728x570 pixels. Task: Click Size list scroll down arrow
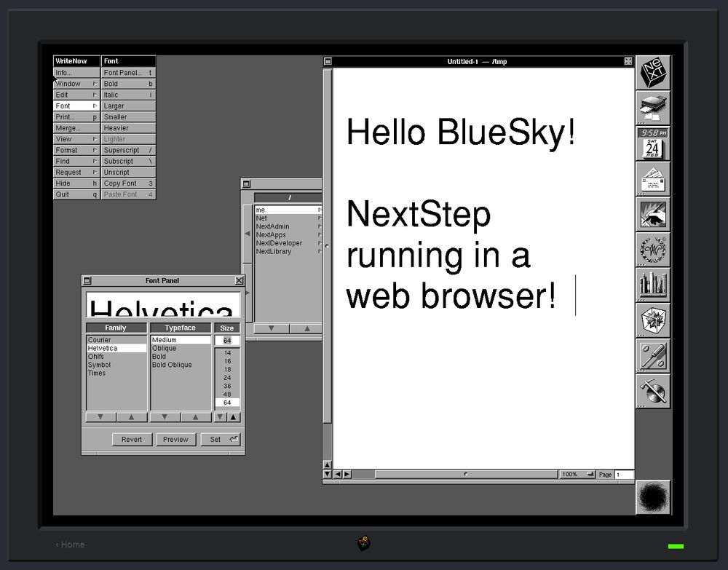pos(221,417)
